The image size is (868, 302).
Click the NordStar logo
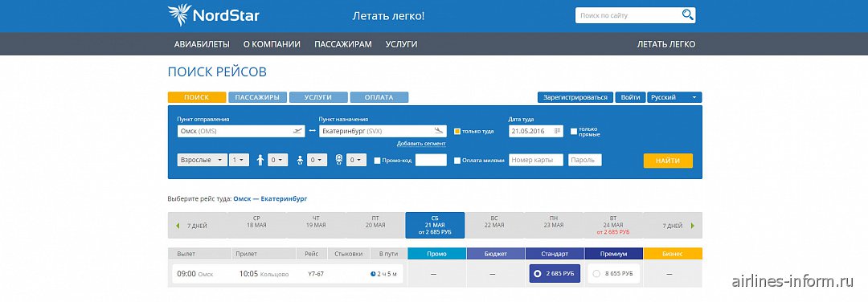point(214,15)
